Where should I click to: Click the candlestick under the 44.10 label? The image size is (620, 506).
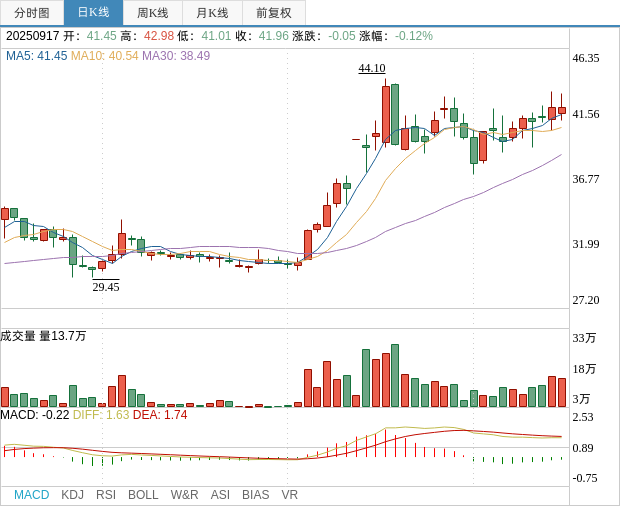(386, 114)
